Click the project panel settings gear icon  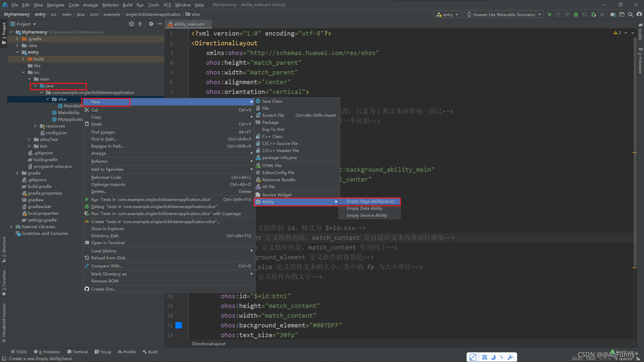(x=151, y=24)
